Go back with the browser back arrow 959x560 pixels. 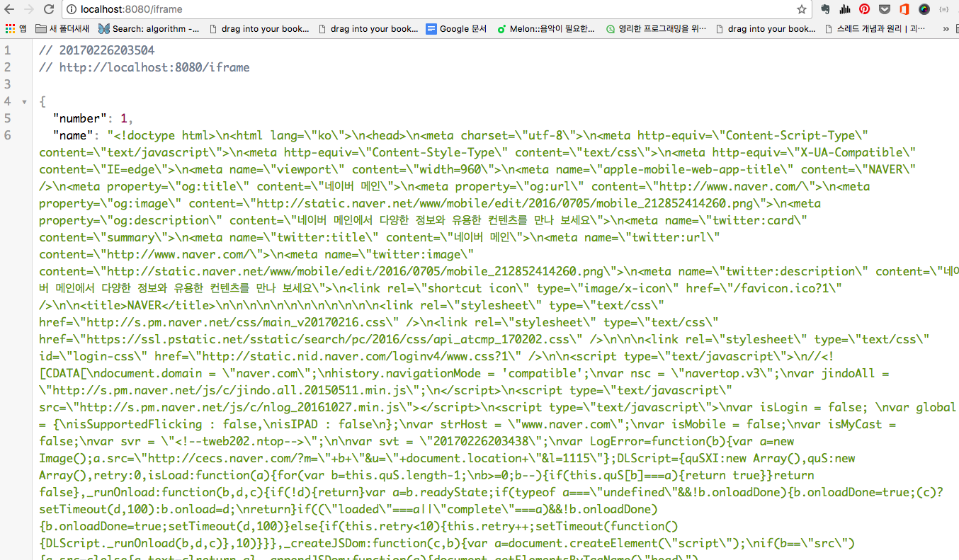coord(10,10)
